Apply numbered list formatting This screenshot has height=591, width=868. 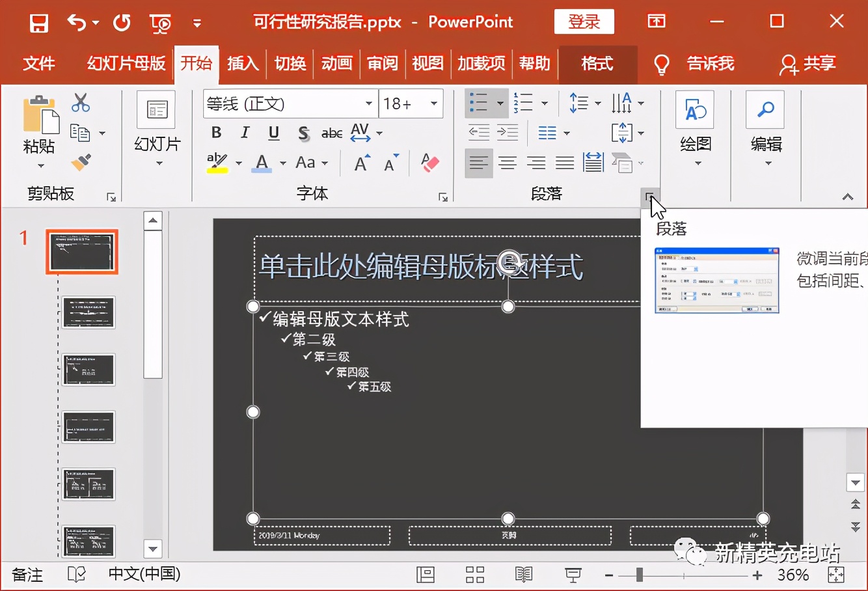524,102
